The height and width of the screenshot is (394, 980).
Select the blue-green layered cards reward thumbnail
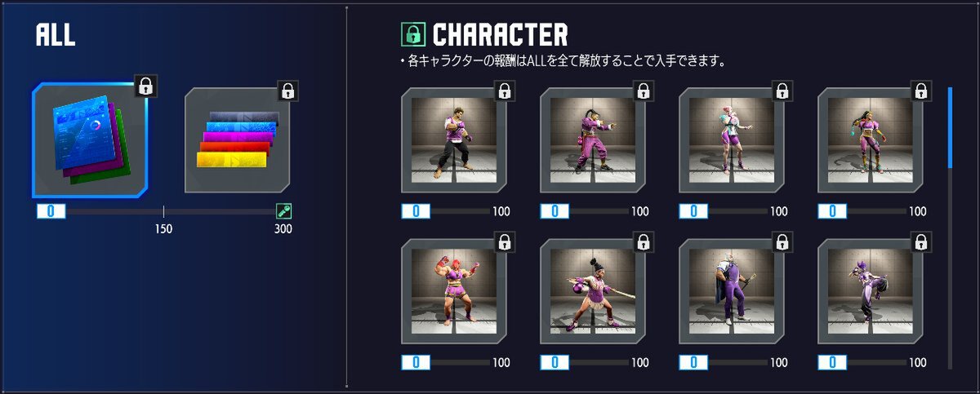(91, 140)
